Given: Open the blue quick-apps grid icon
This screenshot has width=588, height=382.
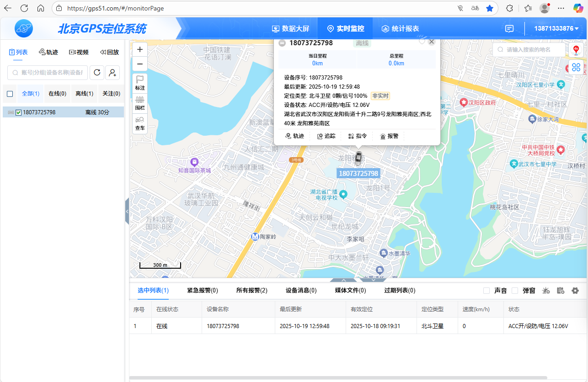Looking at the screenshot, I should (576, 67).
